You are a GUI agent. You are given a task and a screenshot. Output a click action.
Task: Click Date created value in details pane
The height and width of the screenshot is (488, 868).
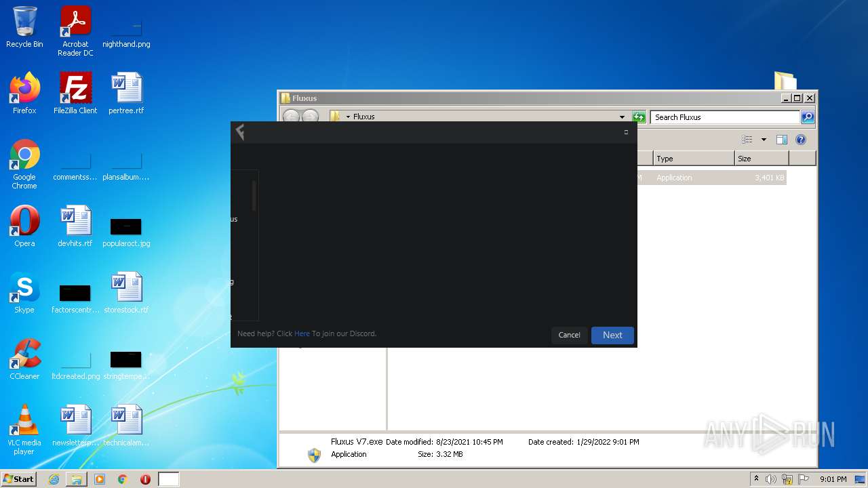[x=608, y=442]
